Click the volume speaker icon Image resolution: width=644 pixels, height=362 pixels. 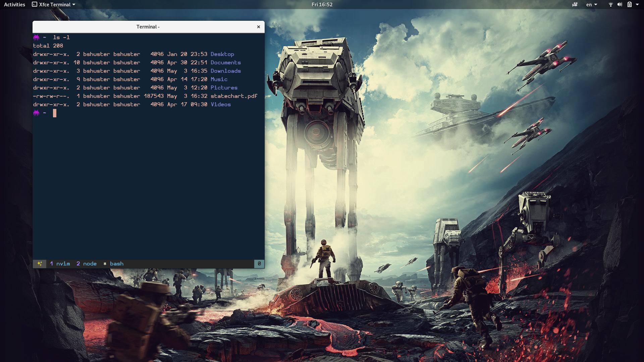tap(620, 5)
